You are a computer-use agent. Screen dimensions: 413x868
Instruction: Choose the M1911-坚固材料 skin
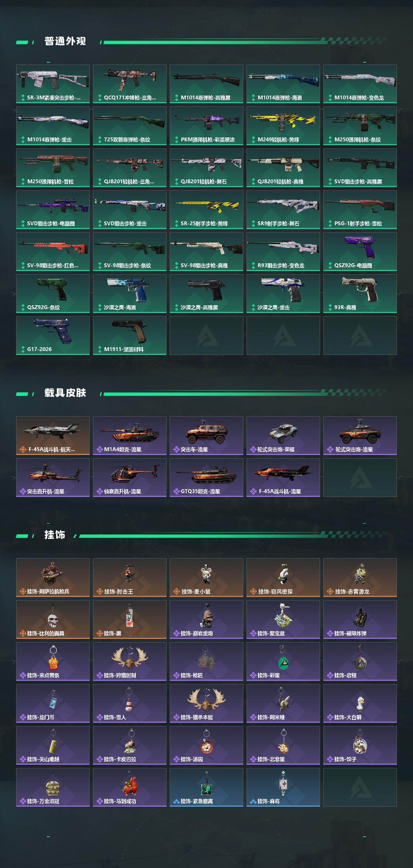(x=130, y=335)
